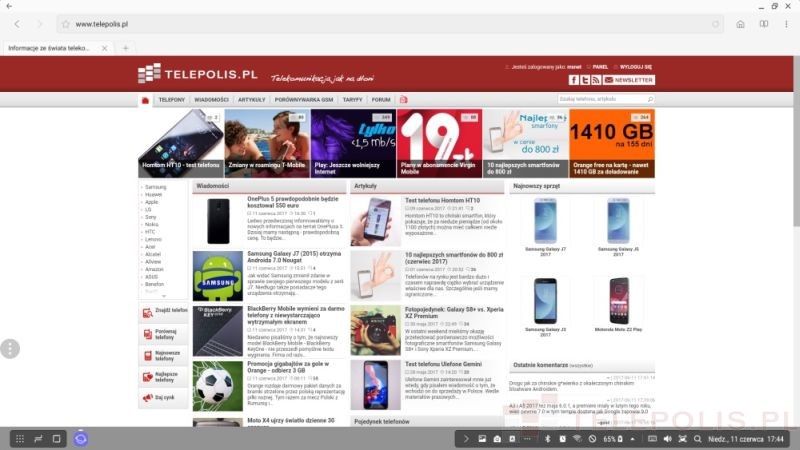
Task: Open the 'Homtom HT10 - test telefonu' banner
Action: [x=181, y=143]
